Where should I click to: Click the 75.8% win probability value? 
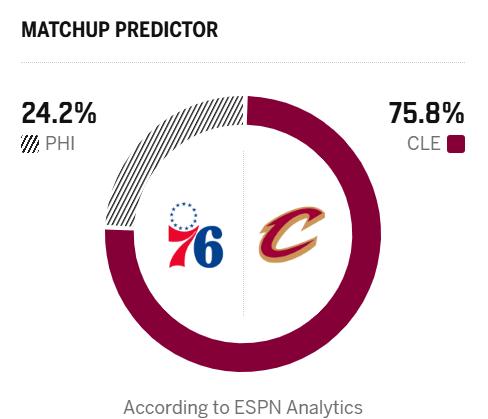(x=427, y=113)
